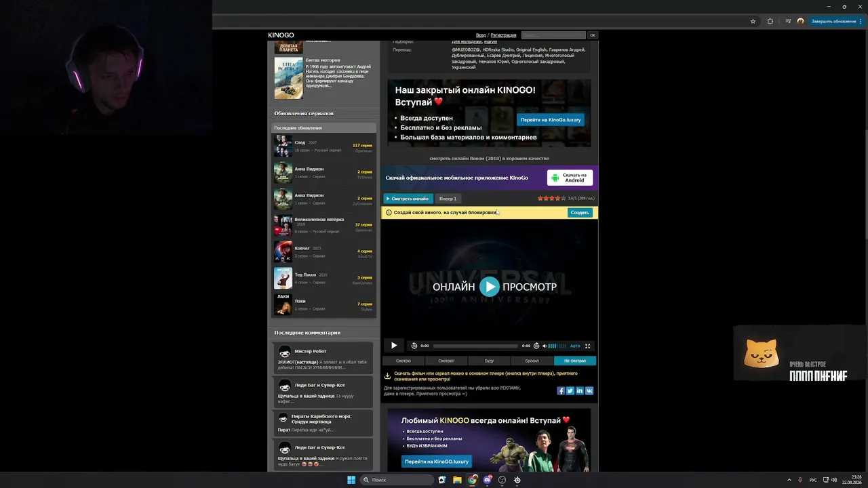Mark the movie as Смотрю
This screenshot has height=488, width=868.
[x=403, y=361]
